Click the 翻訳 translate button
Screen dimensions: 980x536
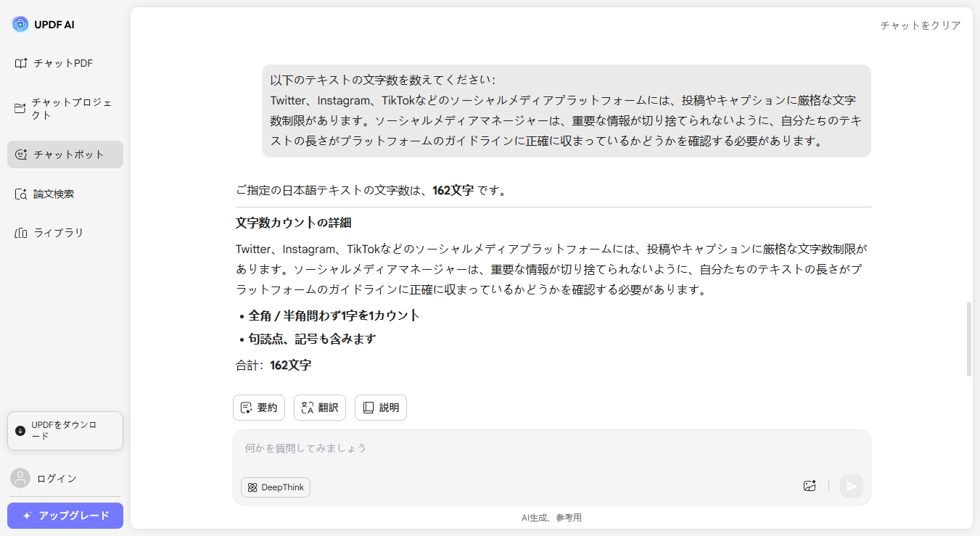[320, 408]
